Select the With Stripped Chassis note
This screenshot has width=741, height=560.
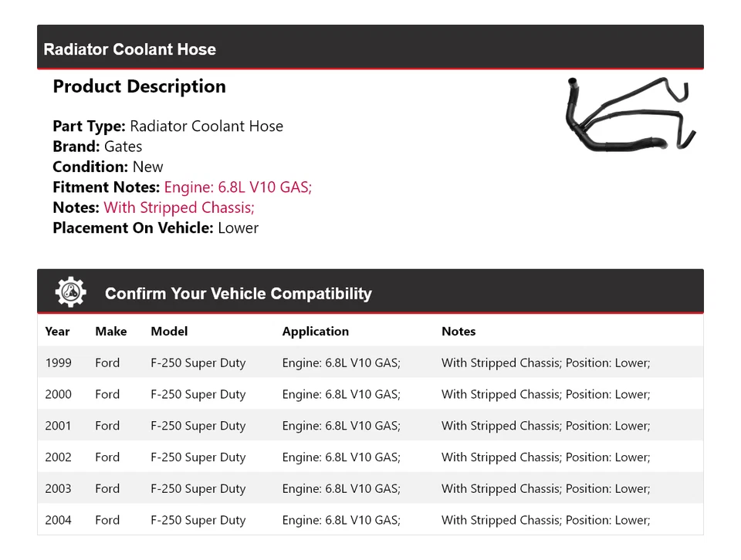(x=179, y=207)
